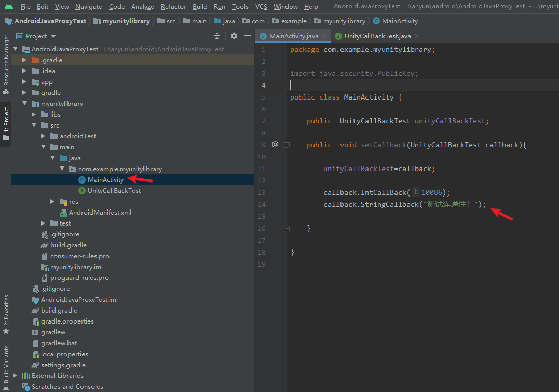
Task: Open the Build menu
Action: tap(200, 6)
